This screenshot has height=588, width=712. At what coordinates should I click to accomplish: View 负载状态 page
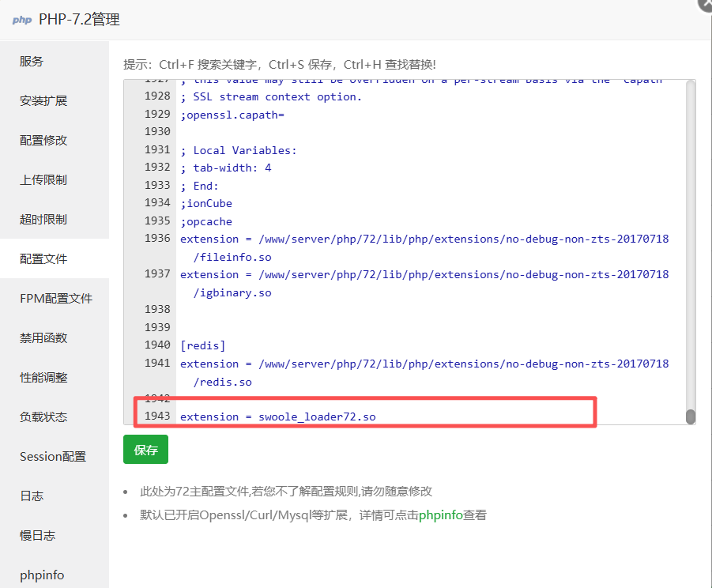pyautogui.click(x=43, y=417)
